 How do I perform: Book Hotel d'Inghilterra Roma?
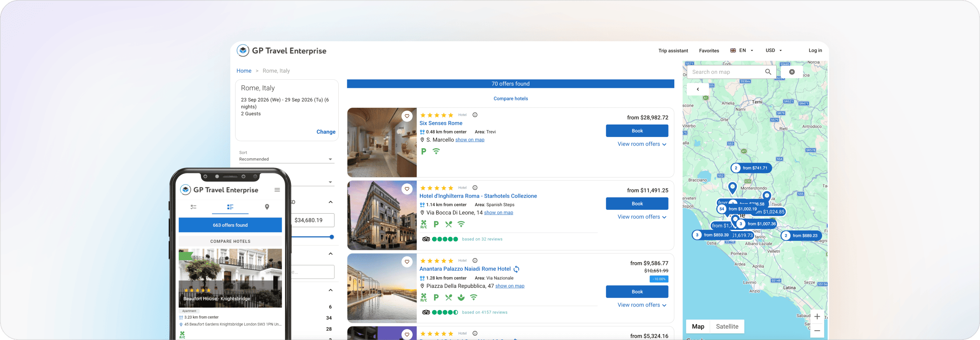tap(637, 203)
